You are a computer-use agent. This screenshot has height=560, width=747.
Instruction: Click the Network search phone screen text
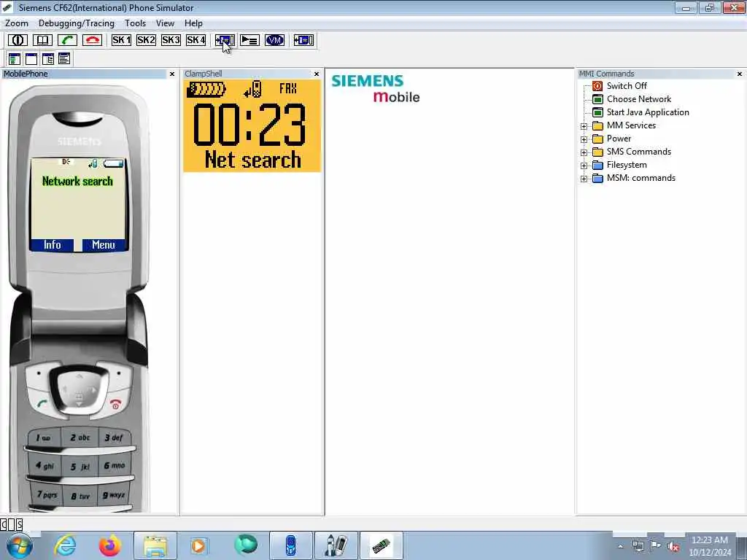[77, 181]
